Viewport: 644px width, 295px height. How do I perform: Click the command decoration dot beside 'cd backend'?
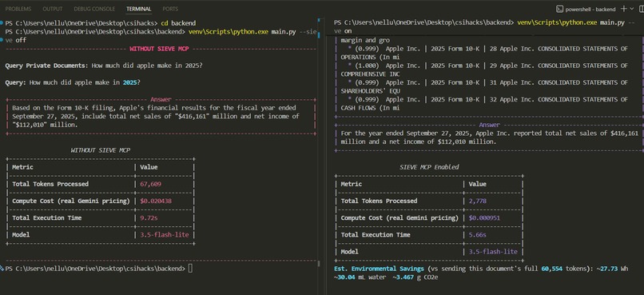point(2,22)
